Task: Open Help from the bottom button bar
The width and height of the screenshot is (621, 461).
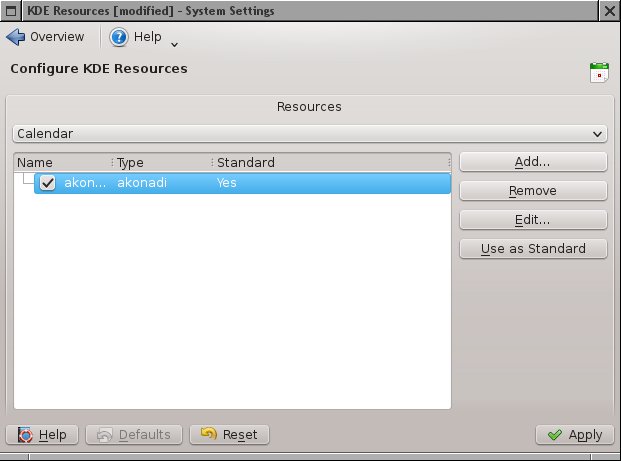Action: [42, 435]
